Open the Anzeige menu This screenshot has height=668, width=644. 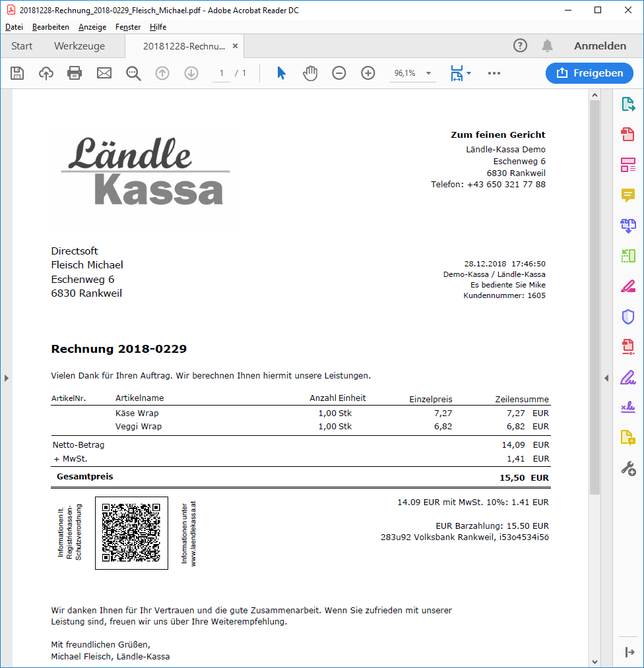(x=92, y=27)
